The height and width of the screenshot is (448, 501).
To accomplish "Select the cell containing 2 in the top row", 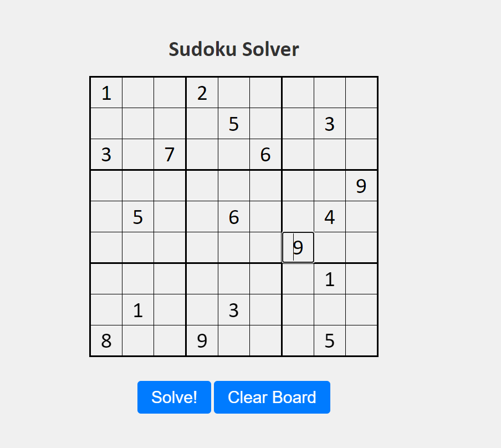I will (x=202, y=93).
